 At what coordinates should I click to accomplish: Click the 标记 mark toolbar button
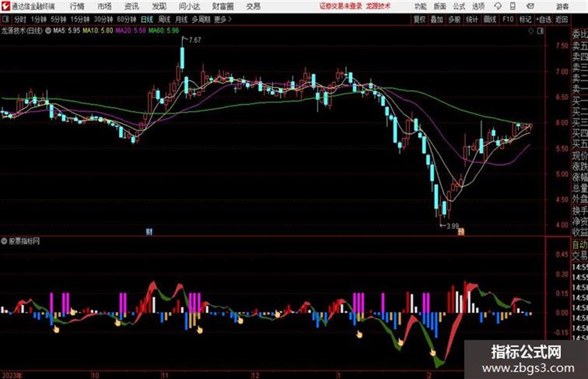tap(525, 19)
